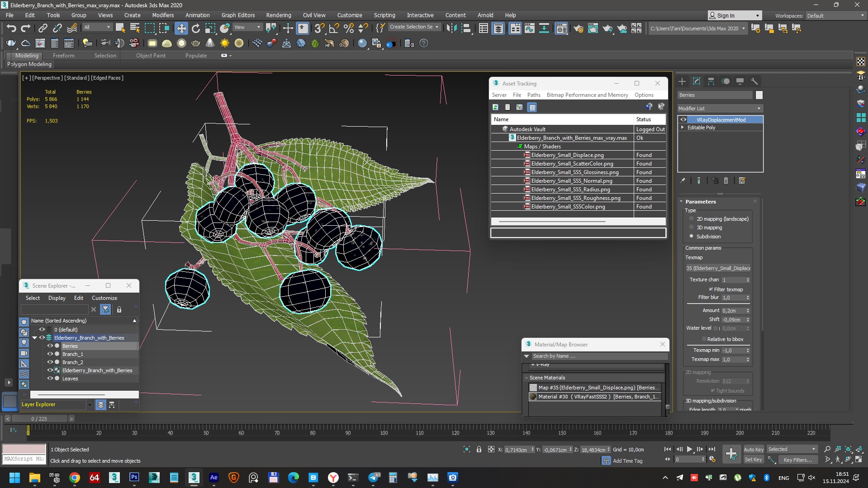
Task: Refresh the Asset Tracking list
Action: [495, 107]
